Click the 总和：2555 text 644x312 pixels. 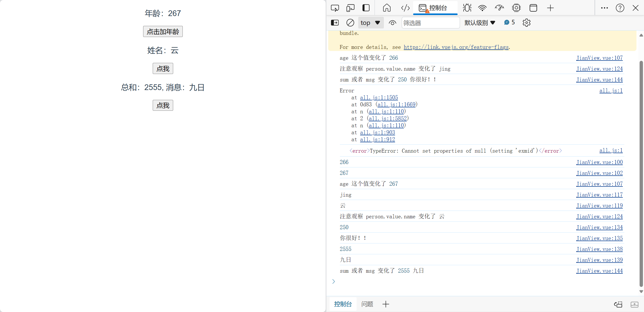coord(142,87)
